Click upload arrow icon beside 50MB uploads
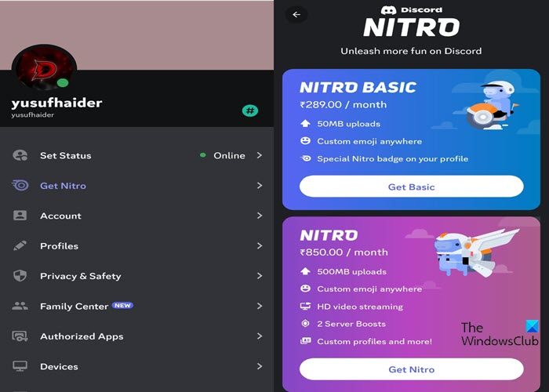 [x=305, y=124]
